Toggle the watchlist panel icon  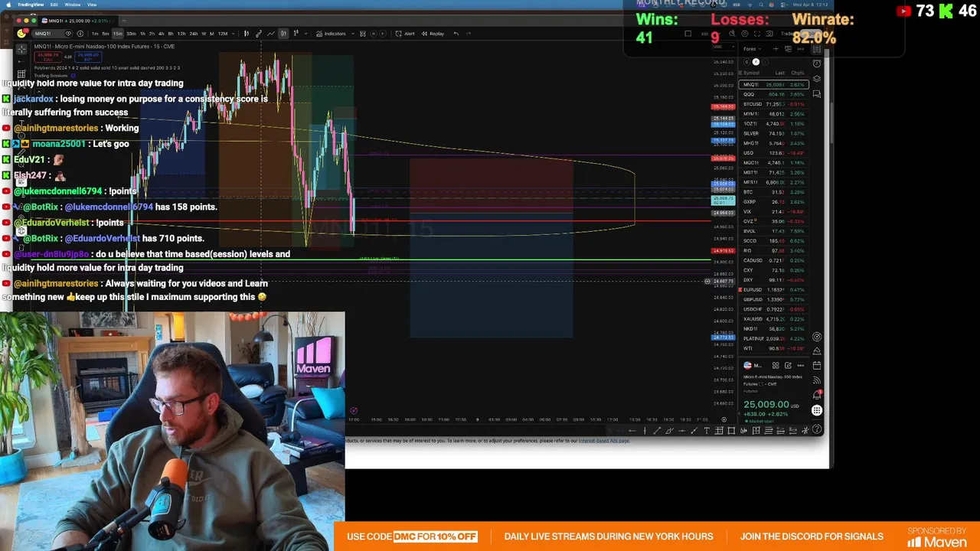click(x=817, y=49)
